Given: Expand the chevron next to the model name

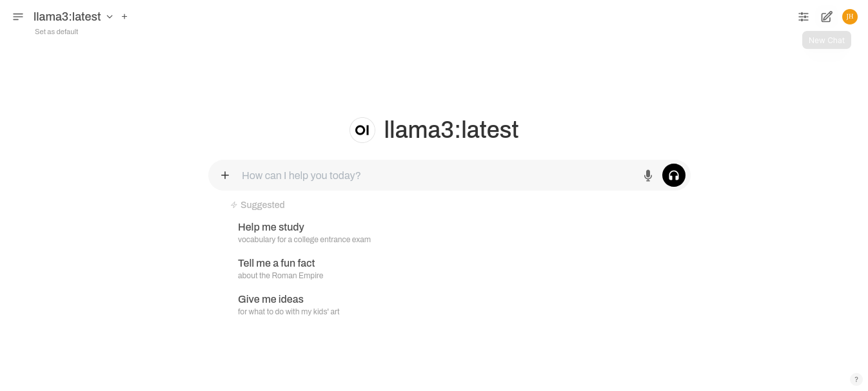Looking at the screenshot, I should pos(110,17).
